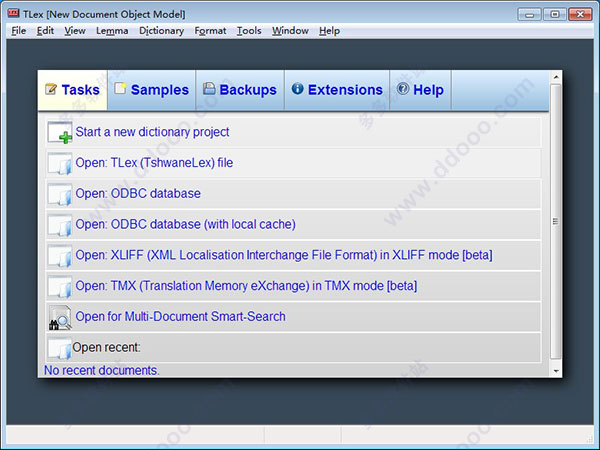600x450 pixels.
Task: Click the TLex application icon in title bar
Action: [13, 13]
